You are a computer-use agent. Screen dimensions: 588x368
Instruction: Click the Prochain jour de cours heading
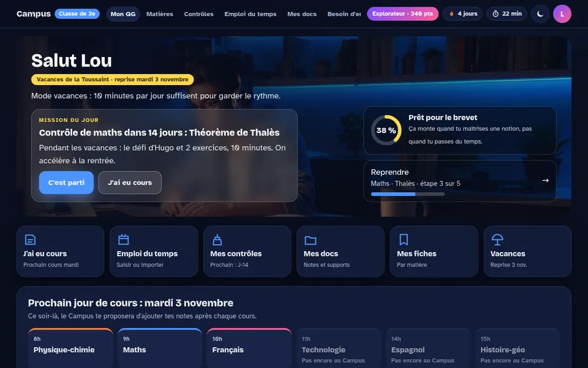130,302
